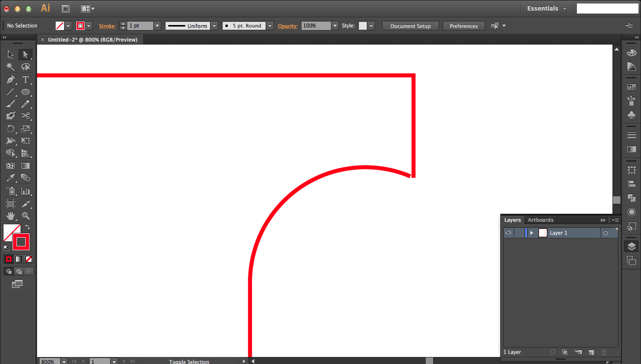Select the Paintbrush tool

[x=11, y=104]
